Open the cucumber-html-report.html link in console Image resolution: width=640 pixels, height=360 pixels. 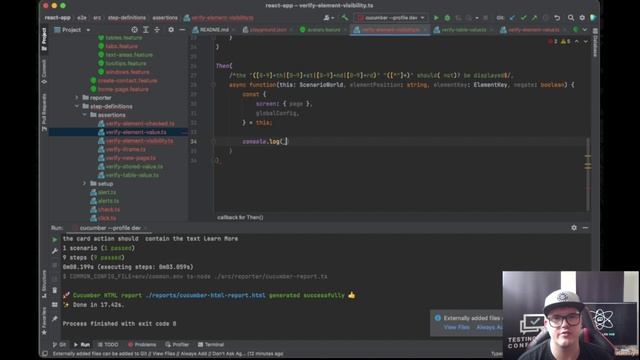click(x=205, y=295)
